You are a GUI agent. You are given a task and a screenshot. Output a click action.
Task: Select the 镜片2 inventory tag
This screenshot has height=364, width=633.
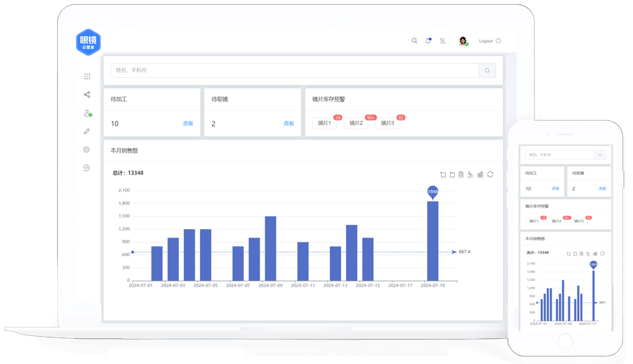click(356, 123)
